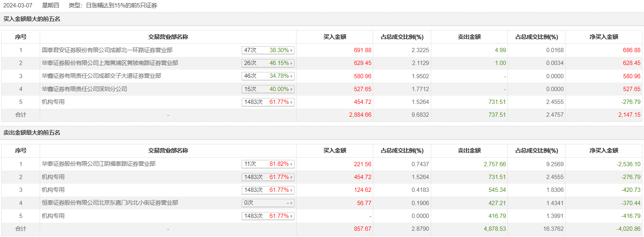Open 华鑫证券有限责任公司深圳分公司 link

point(84,89)
